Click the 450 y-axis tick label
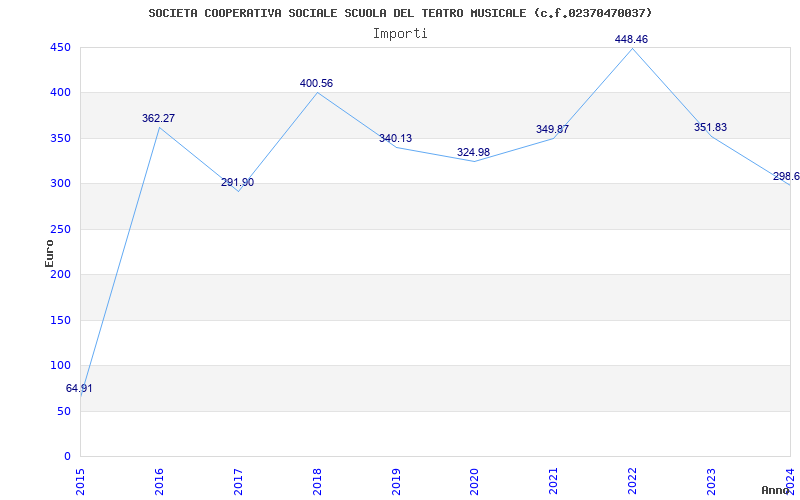Screen dimensions: 800x500 (x=60, y=47)
